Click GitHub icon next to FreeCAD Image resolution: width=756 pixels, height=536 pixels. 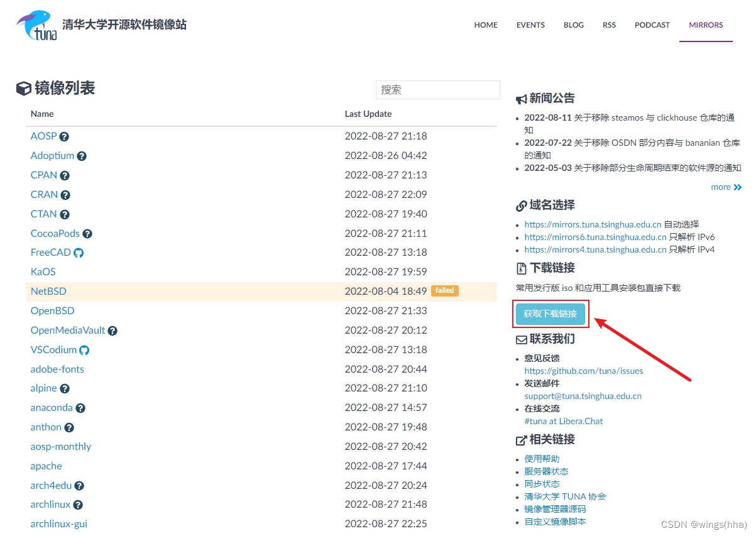[79, 253]
